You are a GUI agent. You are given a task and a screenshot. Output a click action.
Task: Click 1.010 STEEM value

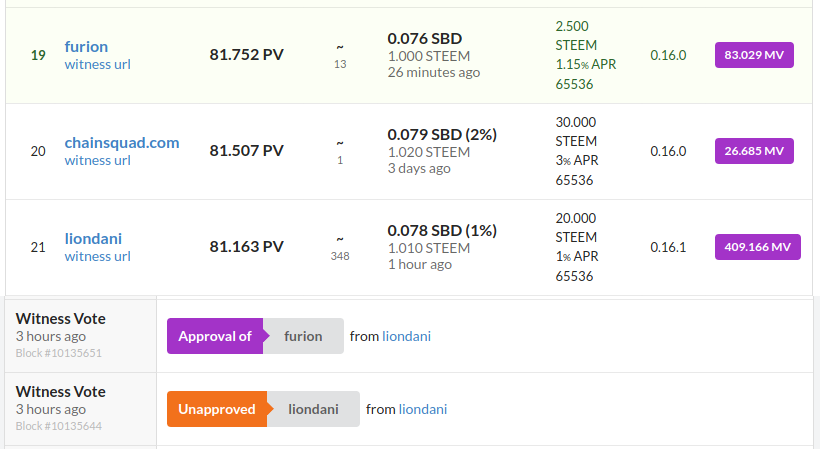click(429, 248)
